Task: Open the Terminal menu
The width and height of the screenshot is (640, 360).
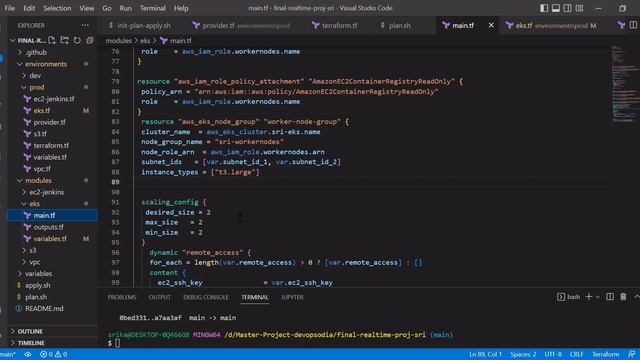Action: point(153,8)
